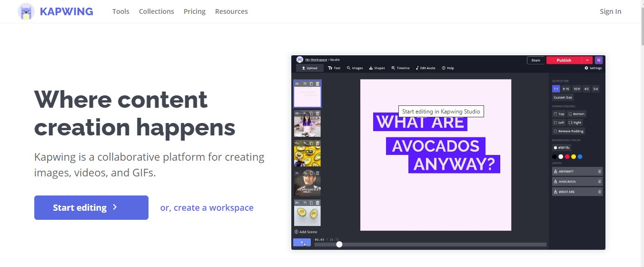Pick the red background color swatch

pyautogui.click(x=567, y=156)
